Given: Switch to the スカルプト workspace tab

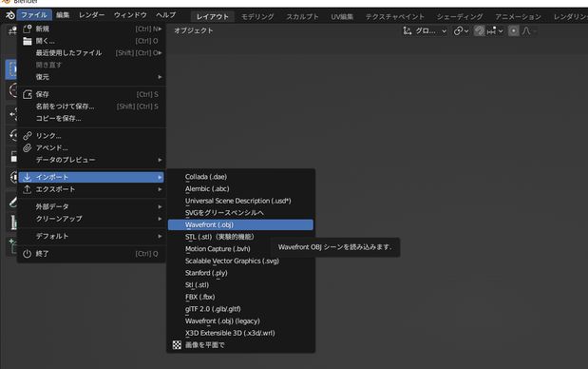Looking at the screenshot, I should coord(302,17).
